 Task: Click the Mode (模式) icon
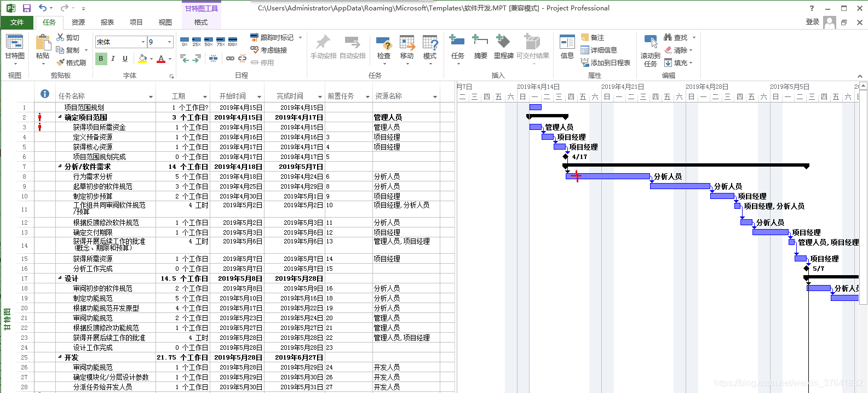(x=430, y=43)
